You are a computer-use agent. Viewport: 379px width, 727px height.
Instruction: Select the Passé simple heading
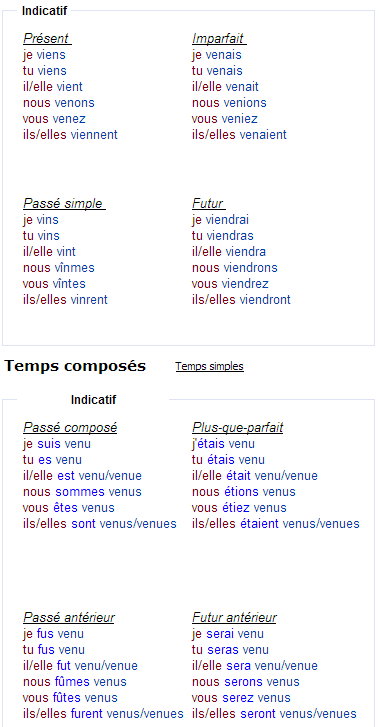(64, 204)
